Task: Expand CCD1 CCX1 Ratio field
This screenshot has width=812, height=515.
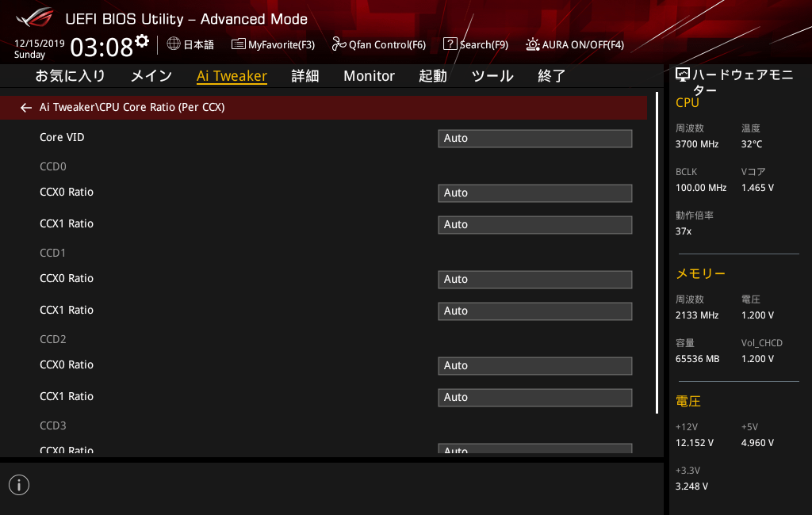Action: coord(534,311)
